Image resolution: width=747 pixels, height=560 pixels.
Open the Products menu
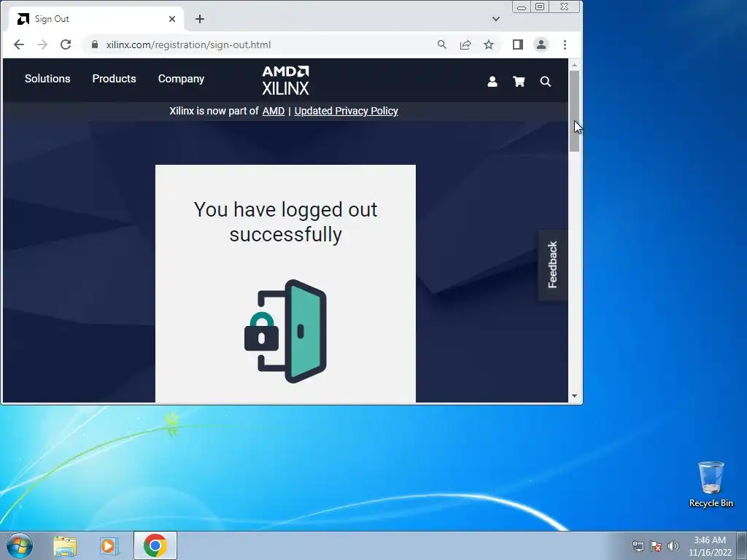tap(115, 79)
